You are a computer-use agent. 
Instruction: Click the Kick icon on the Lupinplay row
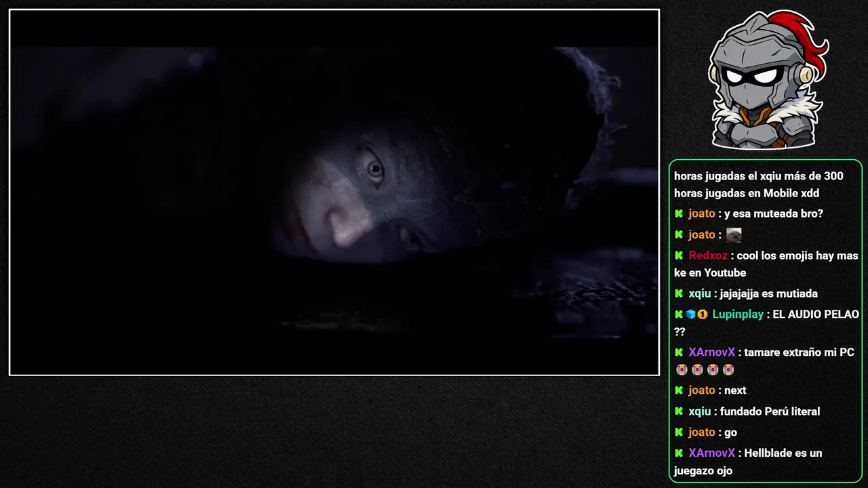(x=679, y=314)
